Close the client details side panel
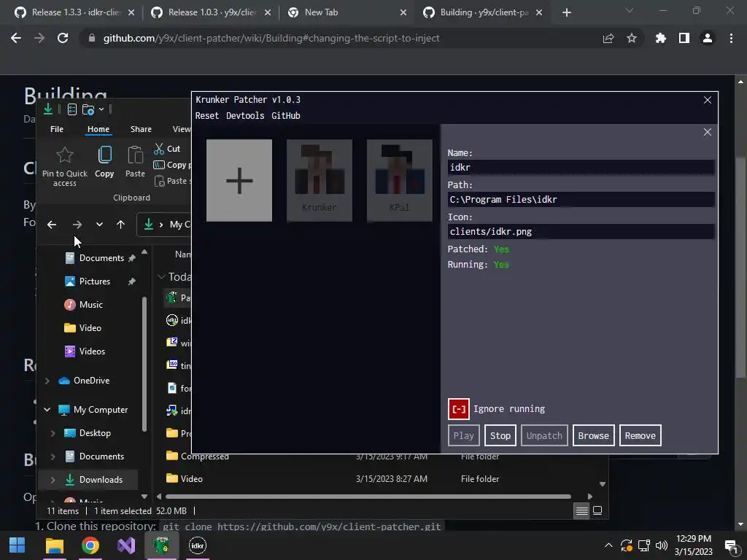Viewport: 747px width, 560px height. point(707,133)
